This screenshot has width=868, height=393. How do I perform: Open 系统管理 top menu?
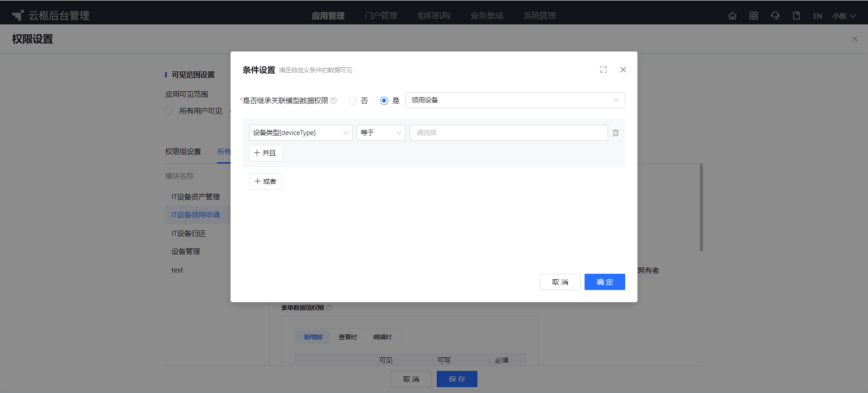tap(540, 16)
